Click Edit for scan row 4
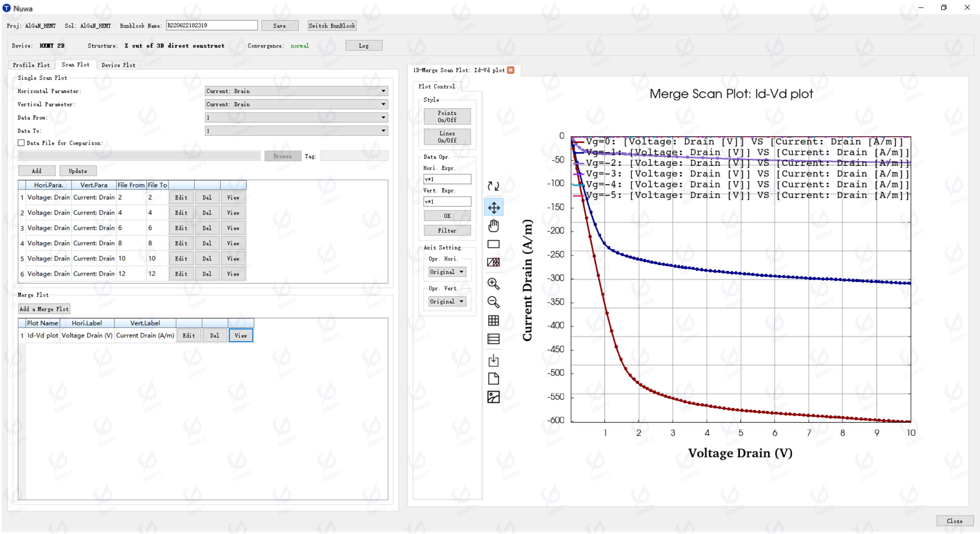Viewport: 980px width, 534px height. click(181, 243)
